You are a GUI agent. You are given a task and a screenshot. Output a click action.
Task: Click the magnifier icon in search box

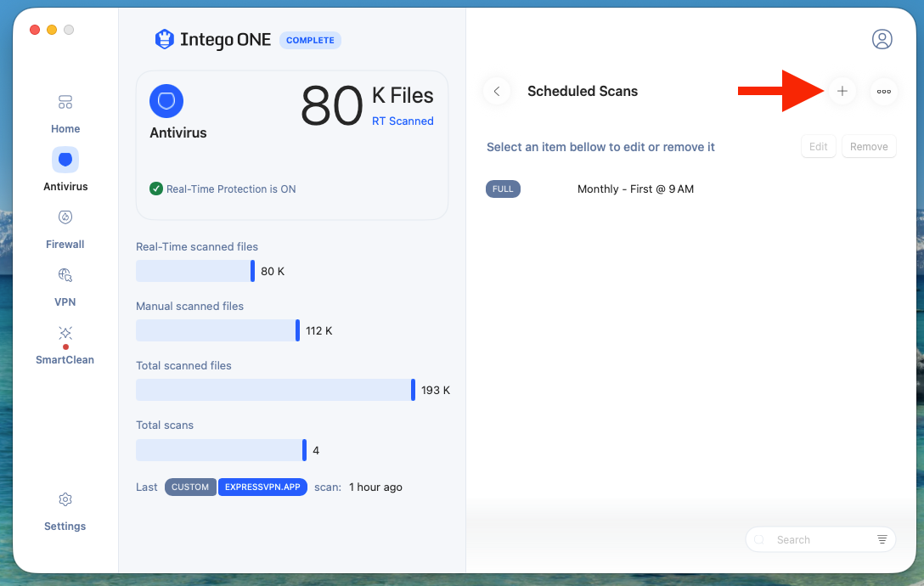click(759, 539)
